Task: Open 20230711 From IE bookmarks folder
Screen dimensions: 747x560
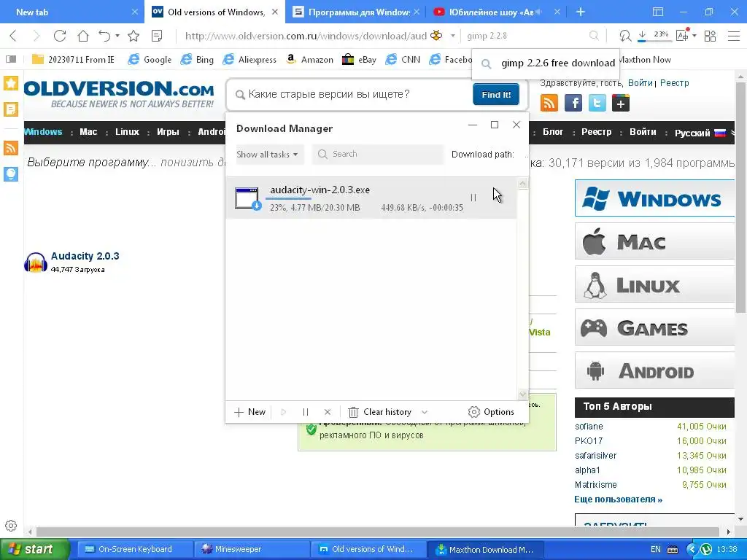Action: click(x=73, y=60)
